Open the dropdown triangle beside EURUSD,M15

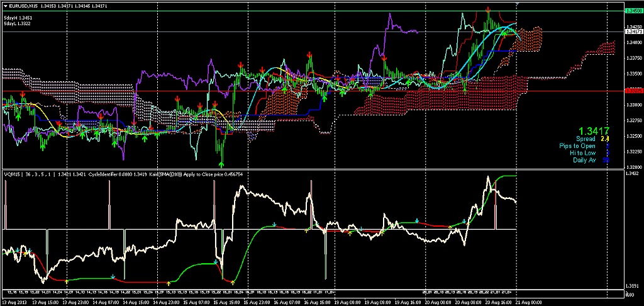5,6
